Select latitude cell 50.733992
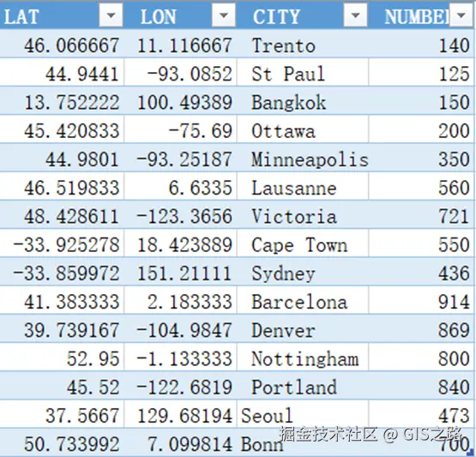 tap(62, 442)
